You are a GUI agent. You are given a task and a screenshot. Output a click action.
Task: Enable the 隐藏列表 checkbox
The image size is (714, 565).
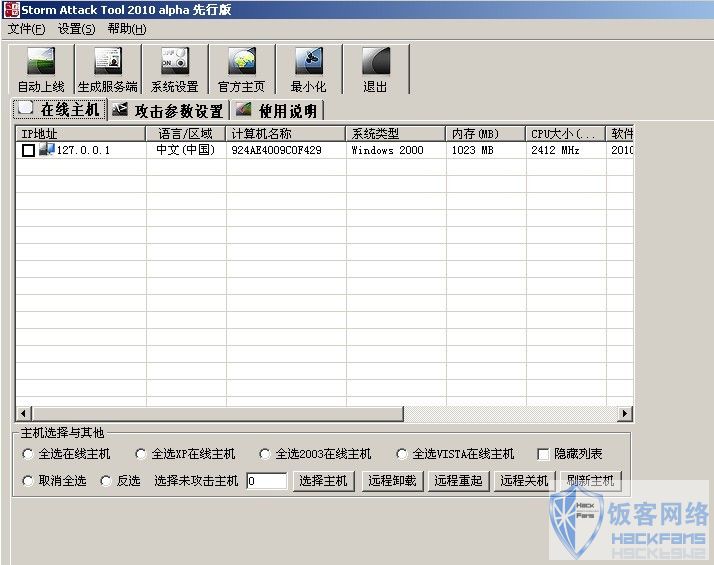coord(544,454)
